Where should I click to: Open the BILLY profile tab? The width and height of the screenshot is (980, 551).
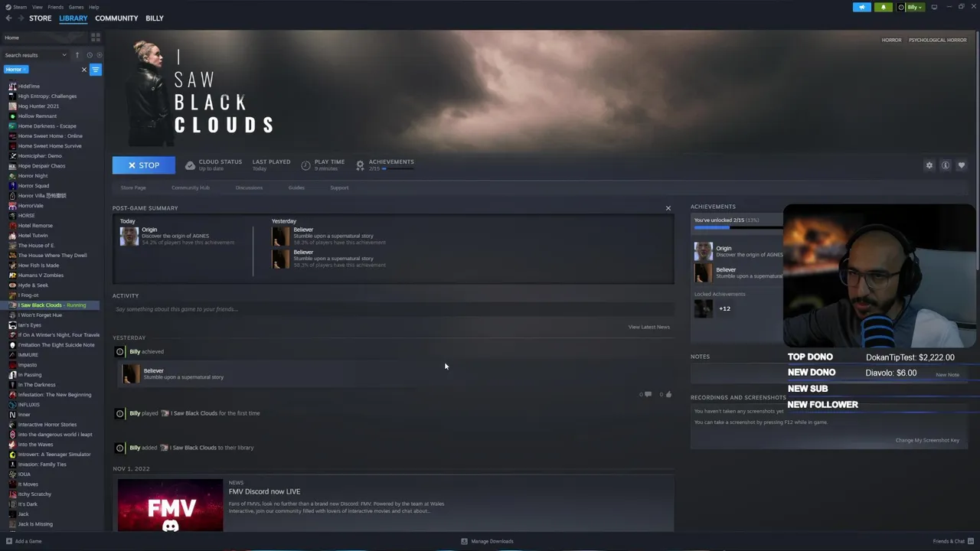(x=155, y=18)
